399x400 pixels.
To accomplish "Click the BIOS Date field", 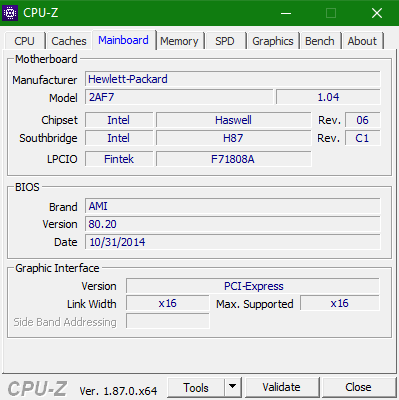I will click(233, 242).
